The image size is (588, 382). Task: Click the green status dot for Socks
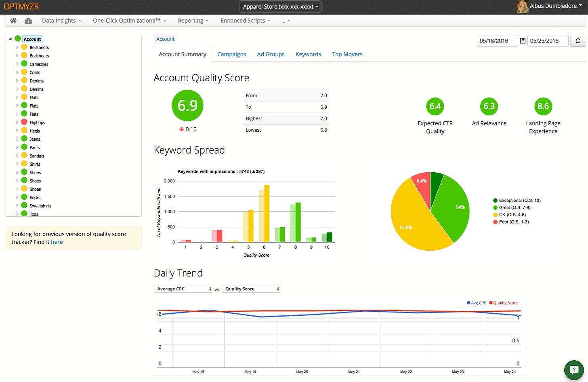point(24,197)
